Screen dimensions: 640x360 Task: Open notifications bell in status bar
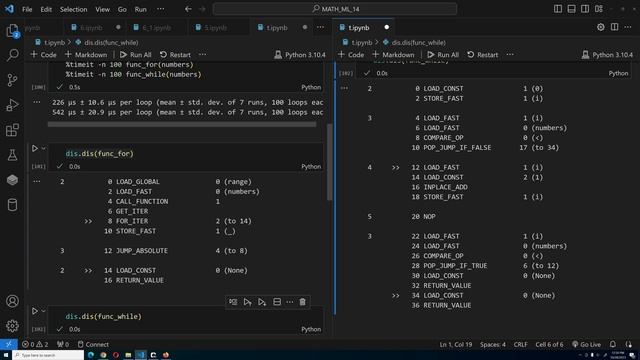613,344
